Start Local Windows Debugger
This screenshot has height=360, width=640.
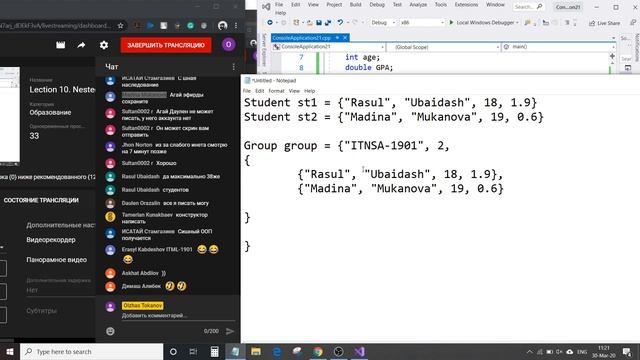coord(484,22)
